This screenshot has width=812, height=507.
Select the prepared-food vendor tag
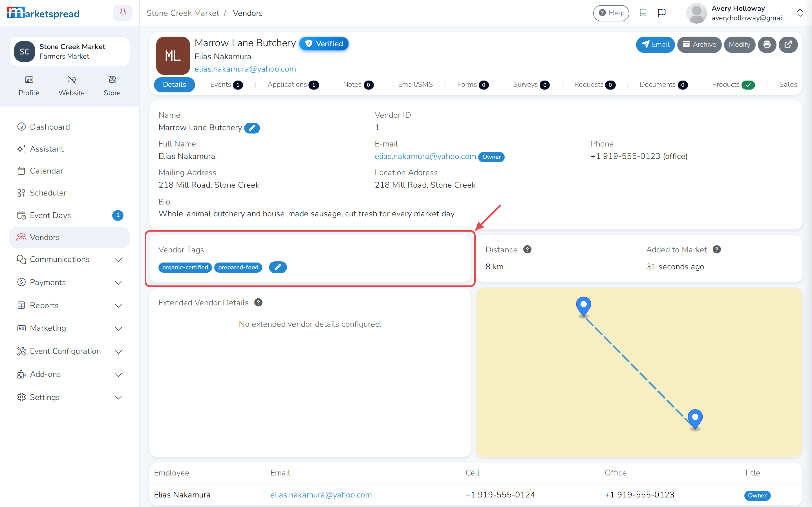click(238, 267)
